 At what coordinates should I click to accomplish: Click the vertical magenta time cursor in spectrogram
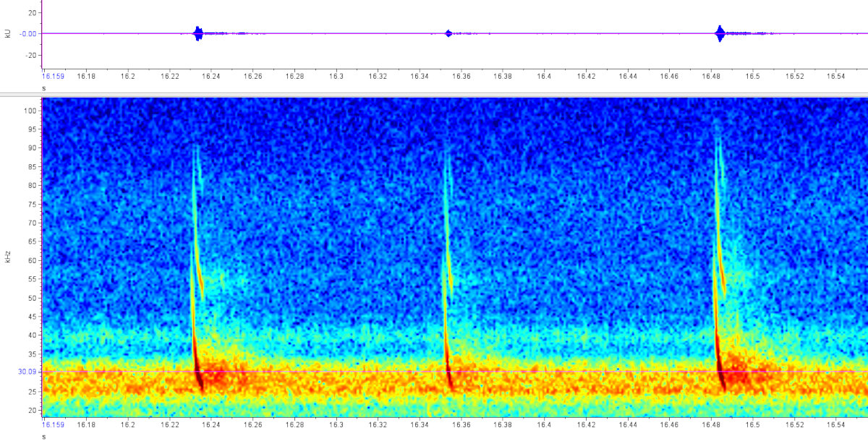pos(42,253)
